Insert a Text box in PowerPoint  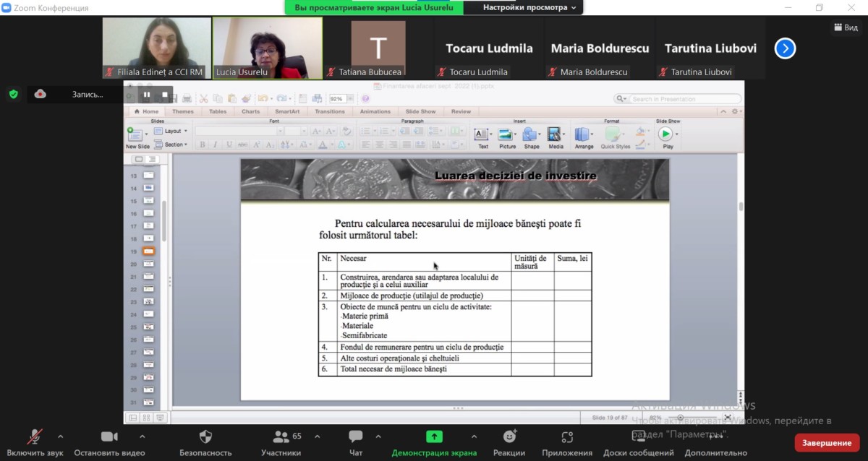482,137
